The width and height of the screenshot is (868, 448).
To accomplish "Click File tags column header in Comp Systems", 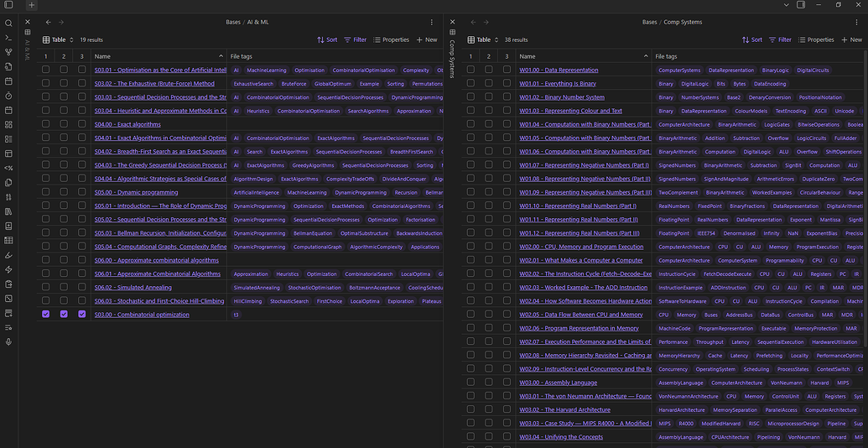I will tap(758, 56).
